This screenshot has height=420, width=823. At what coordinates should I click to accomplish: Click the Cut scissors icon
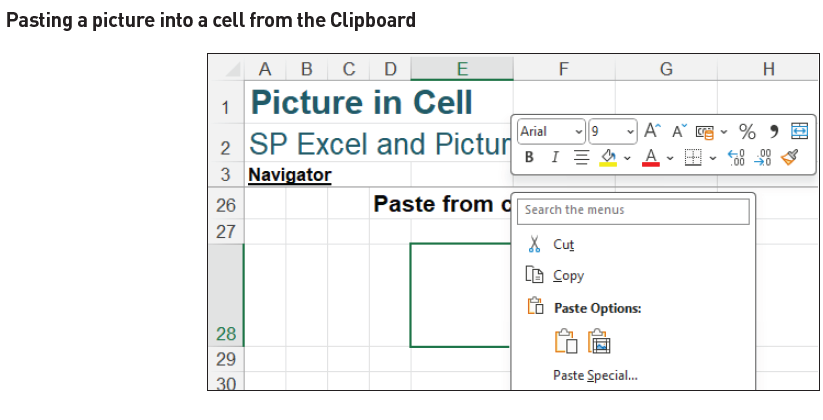(x=534, y=244)
